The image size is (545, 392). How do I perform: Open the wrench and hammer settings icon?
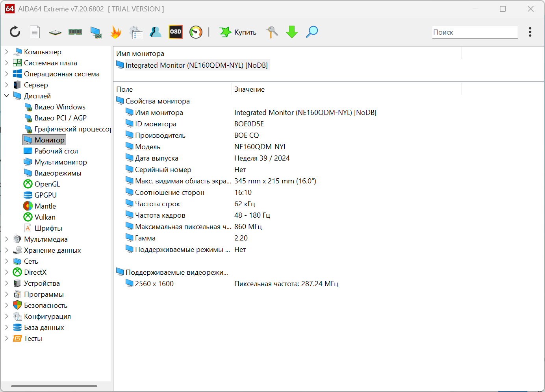[272, 32]
